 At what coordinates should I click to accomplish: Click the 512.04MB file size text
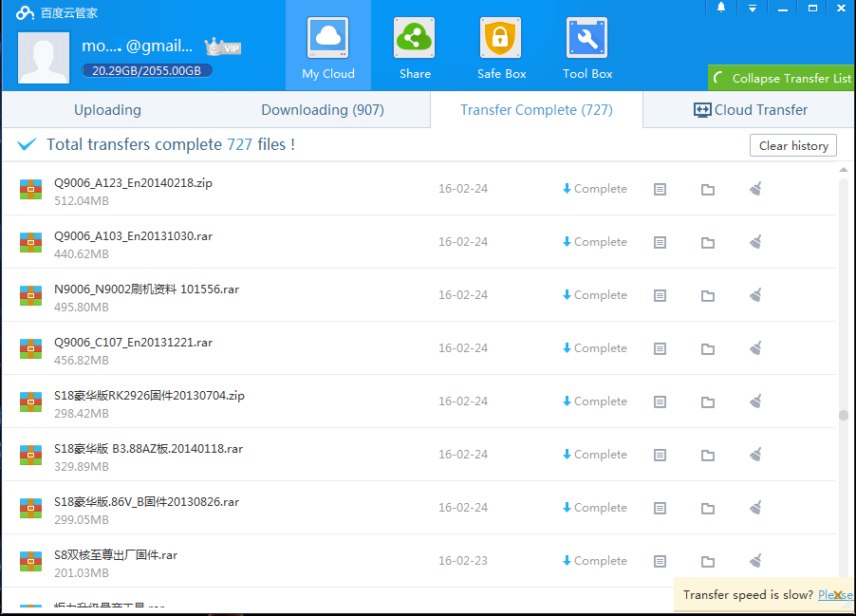point(82,201)
